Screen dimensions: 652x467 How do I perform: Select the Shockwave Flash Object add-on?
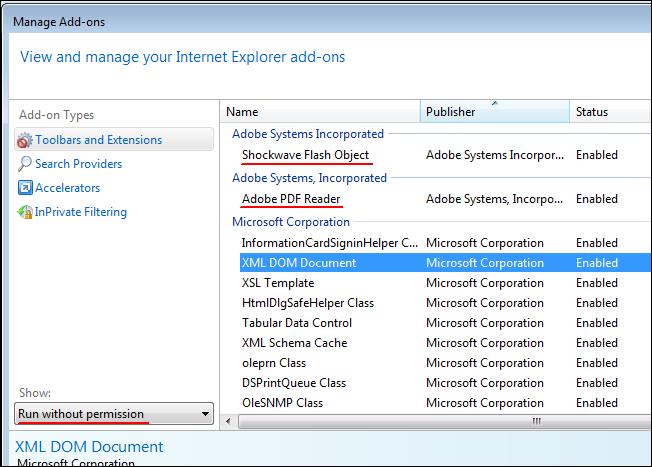(306, 155)
